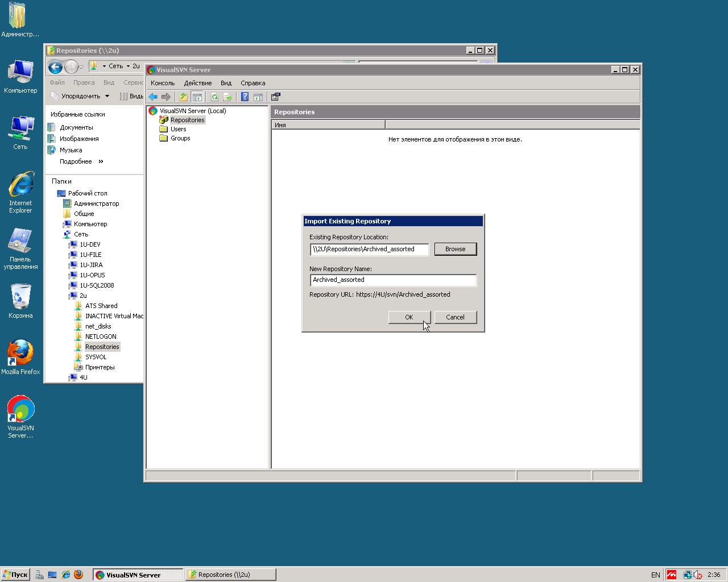
Task: Click the Компьютер desktop icon
Action: click(x=20, y=77)
